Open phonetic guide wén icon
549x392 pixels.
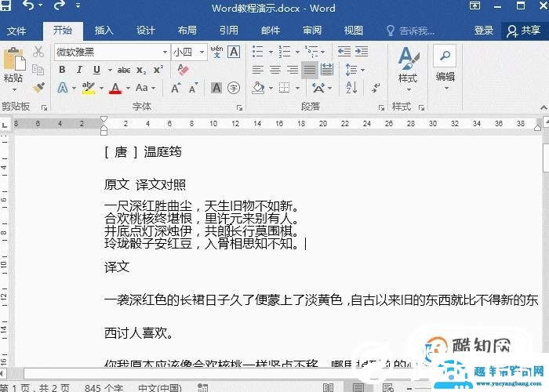coord(216,52)
